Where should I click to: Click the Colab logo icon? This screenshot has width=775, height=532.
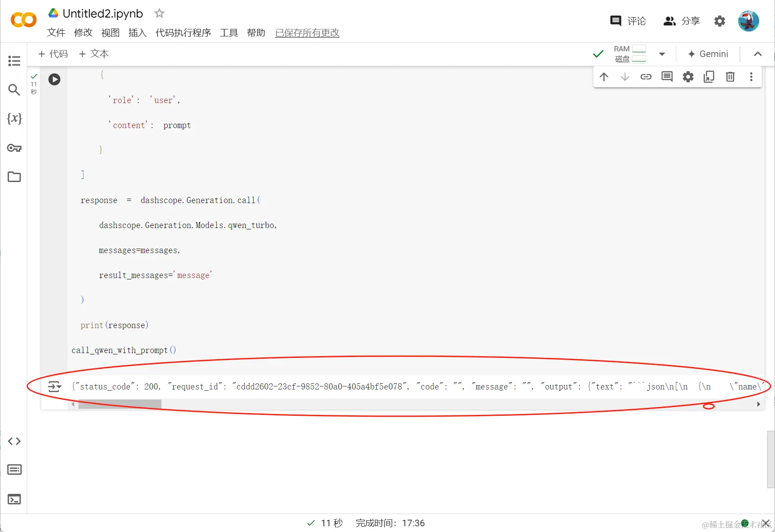tap(23, 20)
